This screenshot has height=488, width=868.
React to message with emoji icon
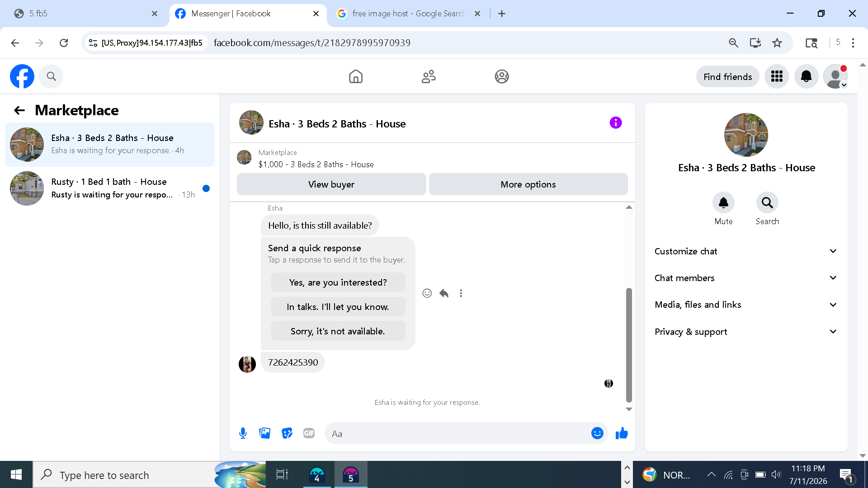click(427, 293)
